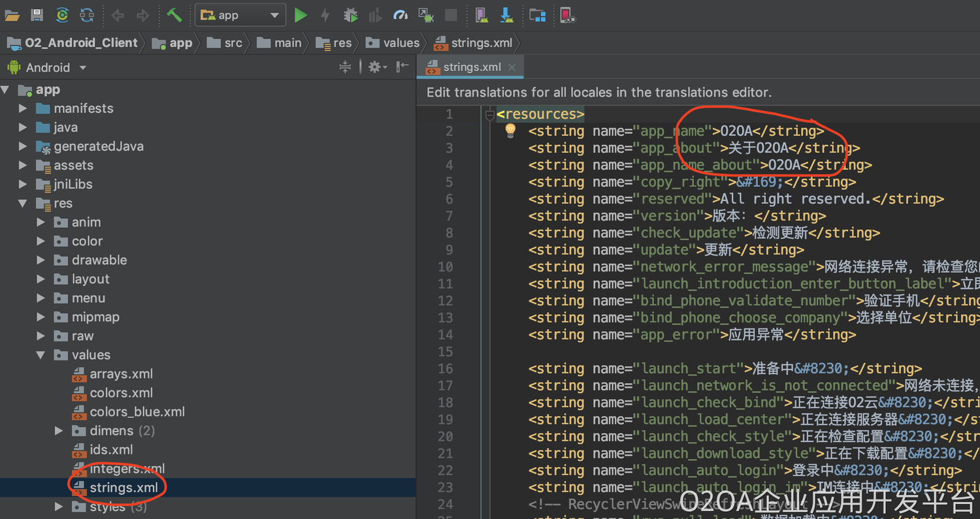Click the light bulb intention icon
Image resolution: width=980 pixels, height=519 pixels.
tap(511, 131)
